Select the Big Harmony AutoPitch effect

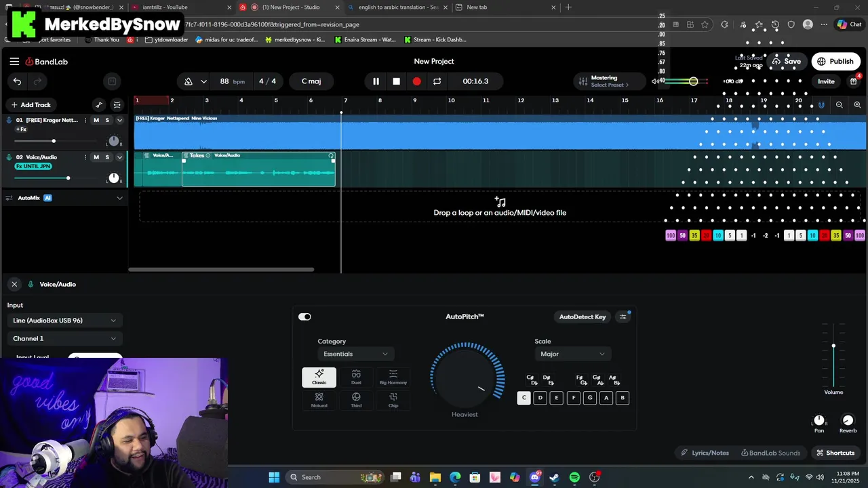[x=393, y=378]
